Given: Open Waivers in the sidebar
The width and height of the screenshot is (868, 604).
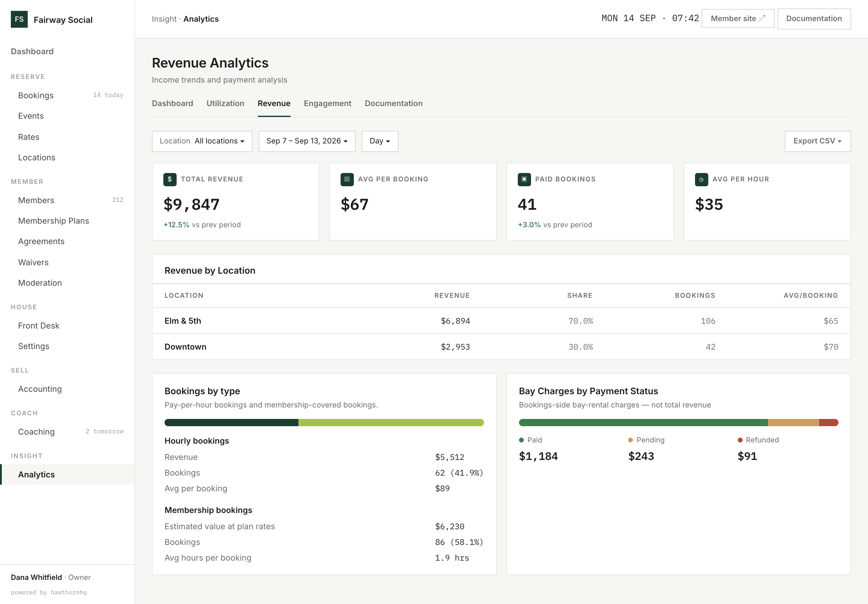Looking at the screenshot, I should click(67, 262).
